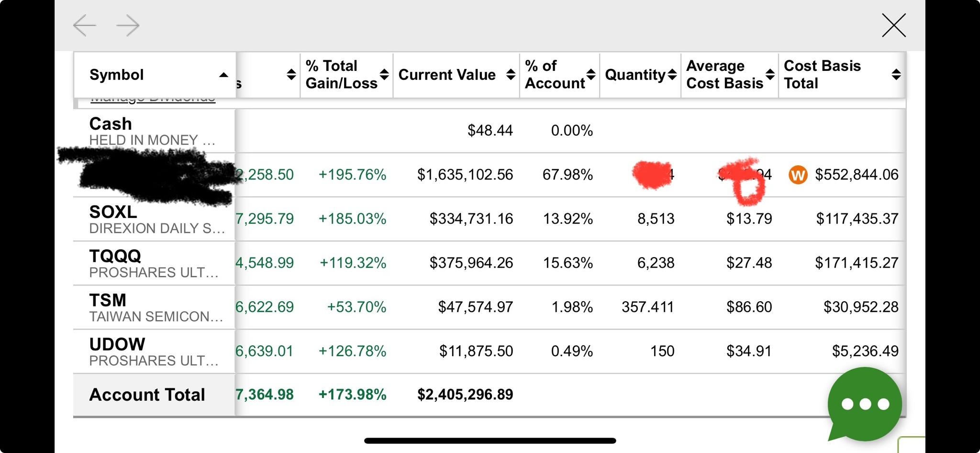
Task: Sort the partially hidden gain/loss column
Action: [x=291, y=75]
